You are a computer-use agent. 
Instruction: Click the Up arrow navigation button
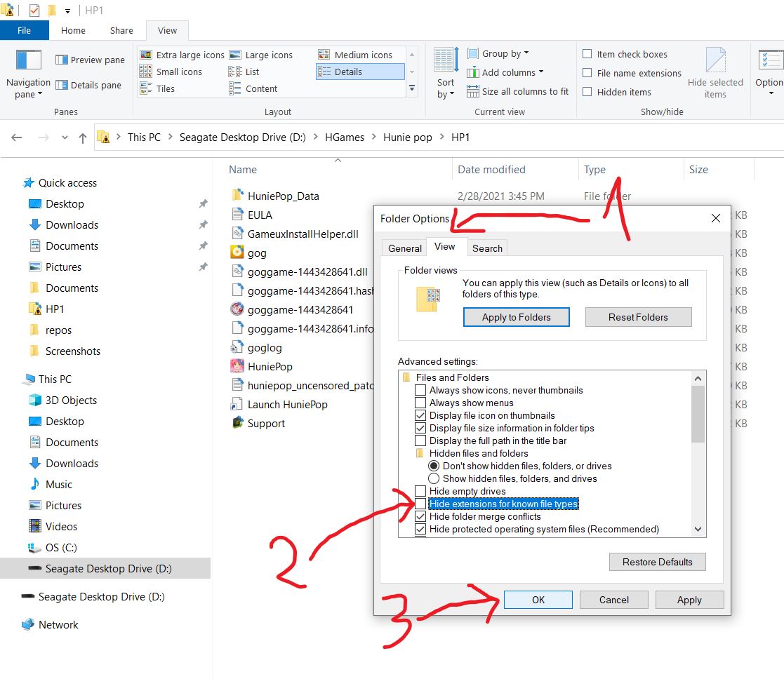(x=82, y=137)
